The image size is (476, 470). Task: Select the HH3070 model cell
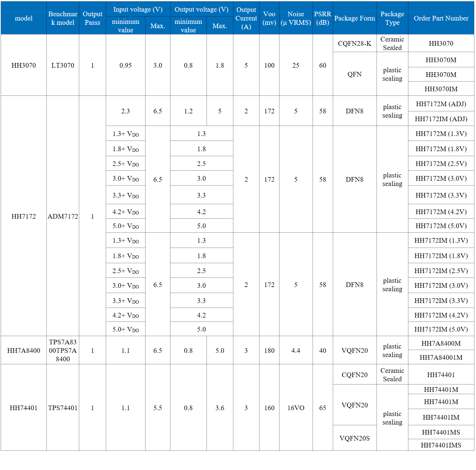(24, 65)
